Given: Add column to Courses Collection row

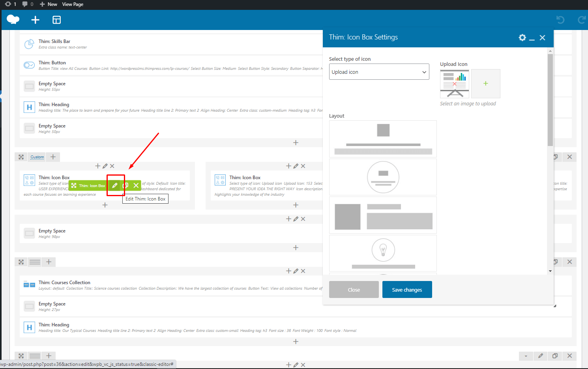Looking at the screenshot, I should coord(49,262).
